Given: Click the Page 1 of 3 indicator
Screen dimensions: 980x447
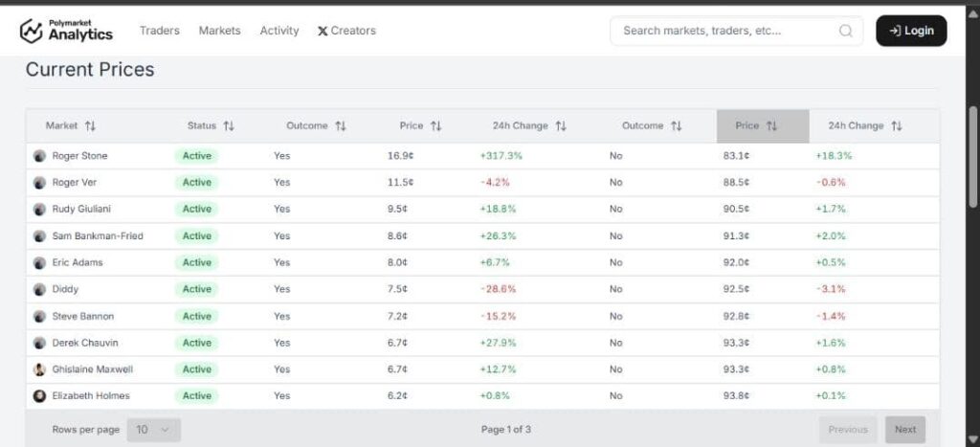Looking at the screenshot, I should tap(506, 430).
